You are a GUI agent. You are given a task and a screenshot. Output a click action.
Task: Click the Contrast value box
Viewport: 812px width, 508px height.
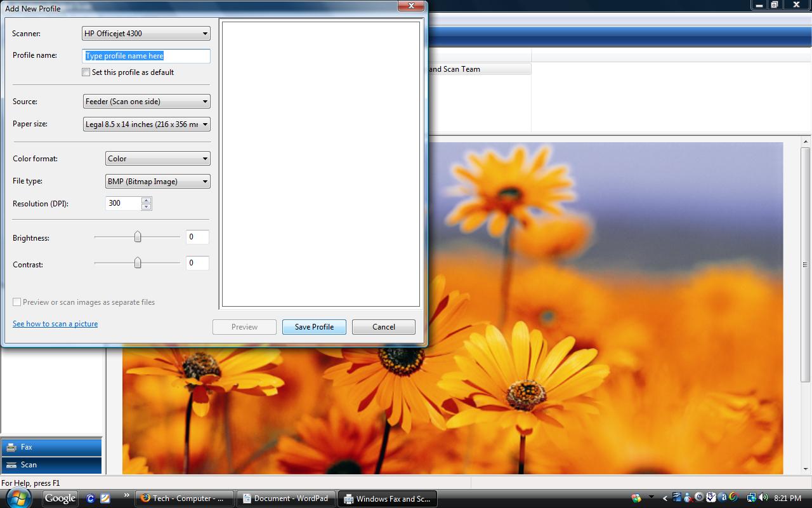(x=197, y=263)
